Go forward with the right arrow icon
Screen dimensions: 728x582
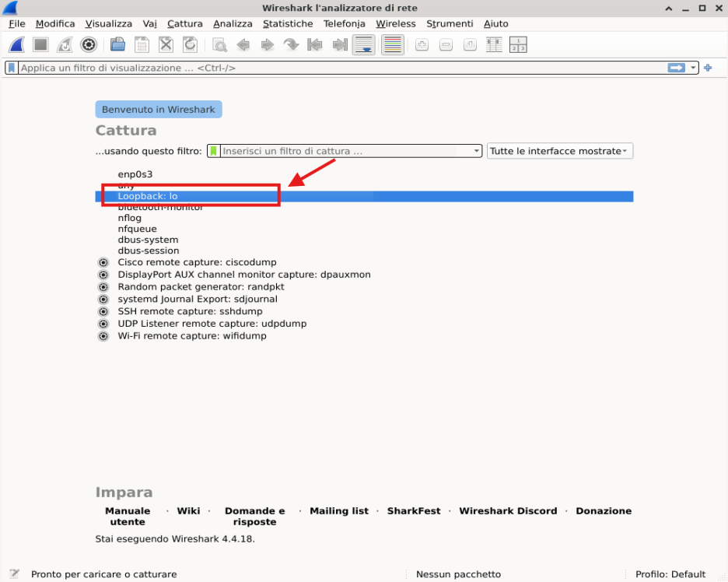tap(267, 45)
